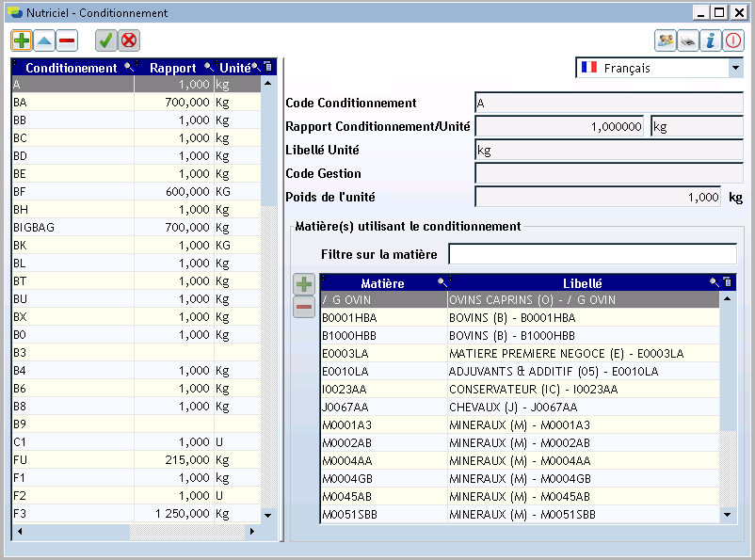
Task: Click label CHEVAUX (J) - J0067AA
Action: tap(513, 407)
